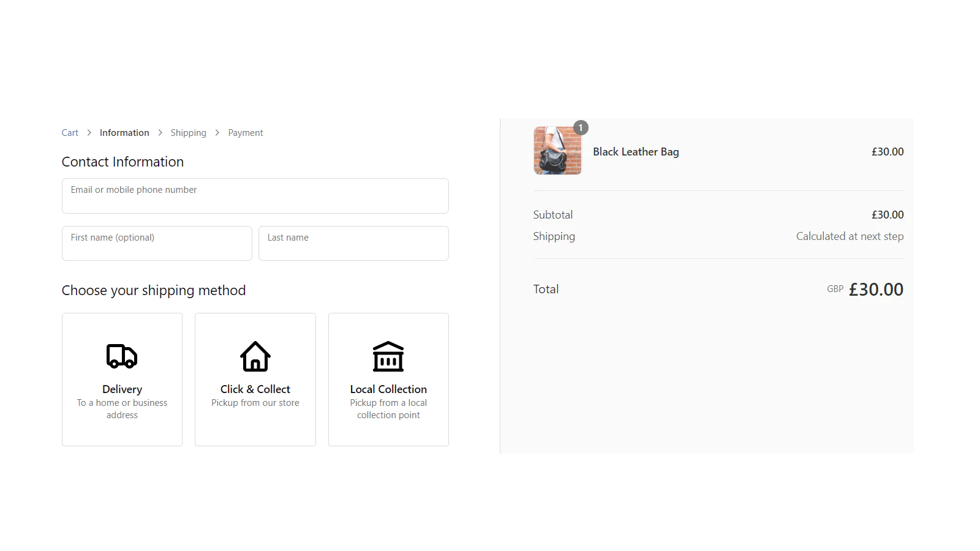
Task: Click the Subtotal label
Action: pyautogui.click(x=553, y=215)
